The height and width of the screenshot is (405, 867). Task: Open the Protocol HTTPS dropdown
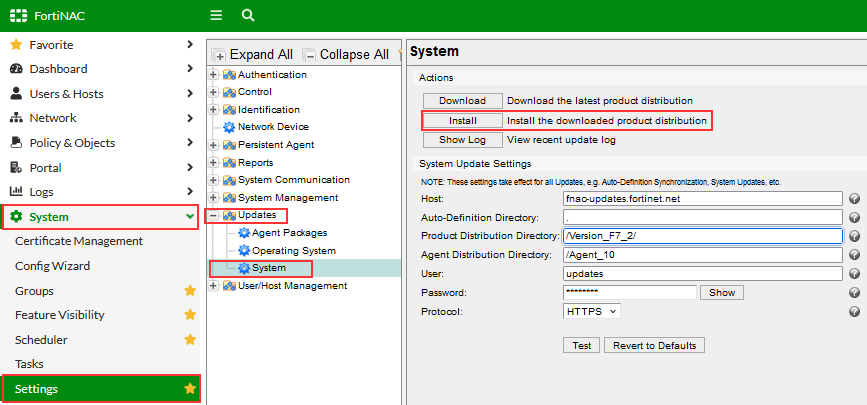[592, 311]
